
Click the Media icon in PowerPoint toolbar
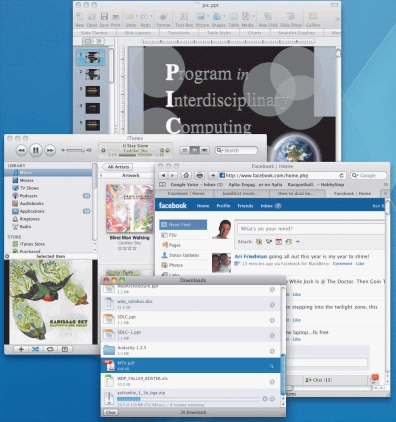246,16
